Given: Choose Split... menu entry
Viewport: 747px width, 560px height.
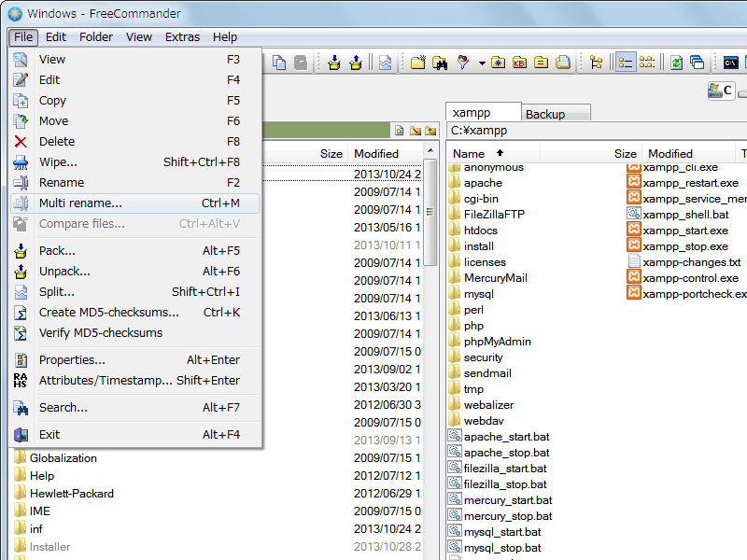Looking at the screenshot, I should point(135,291).
